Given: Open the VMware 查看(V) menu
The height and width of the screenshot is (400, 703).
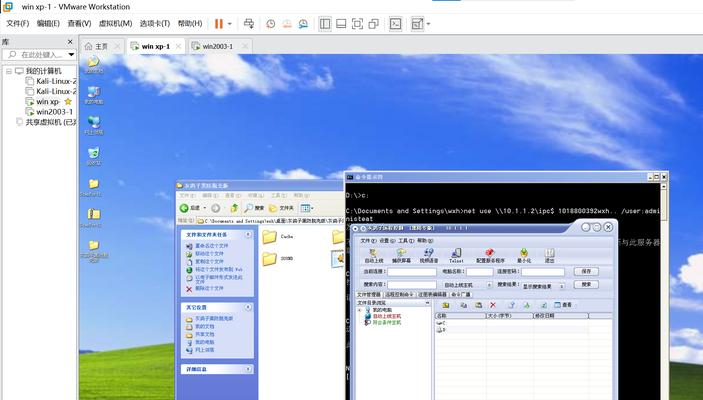Looking at the screenshot, I should (79, 23).
